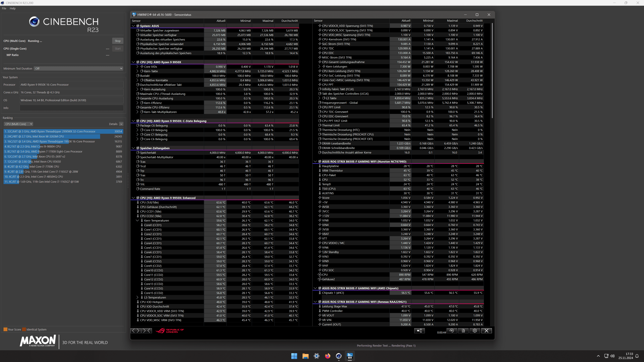Click the expand columns arrows icon
Viewport: 644px width, 362px height.
(x=136, y=330)
